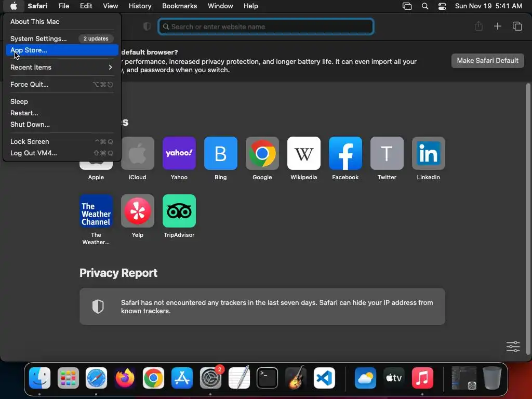
Task: Open System Settings from the Dock
Action: pyautogui.click(x=210, y=378)
